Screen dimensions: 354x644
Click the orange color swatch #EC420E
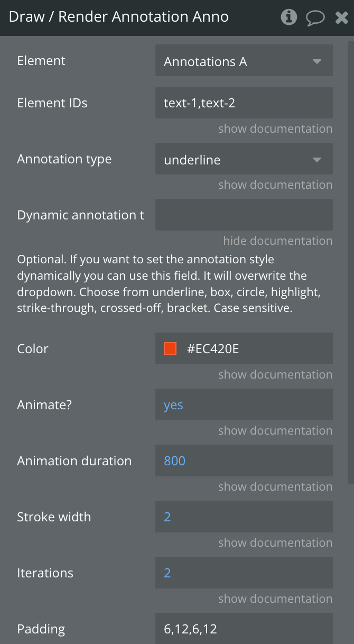tap(170, 348)
